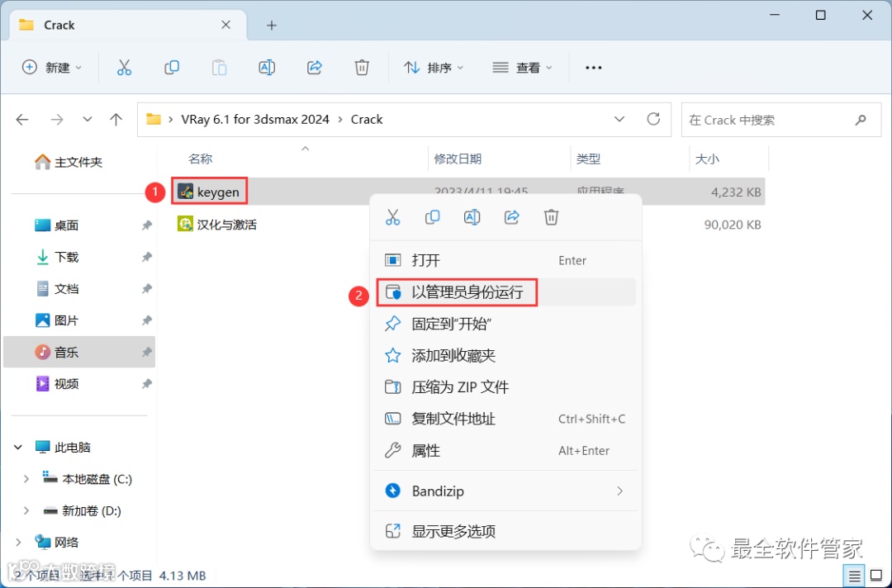
Task: Sort by the 修改日期 column header
Action: (x=458, y=159)
